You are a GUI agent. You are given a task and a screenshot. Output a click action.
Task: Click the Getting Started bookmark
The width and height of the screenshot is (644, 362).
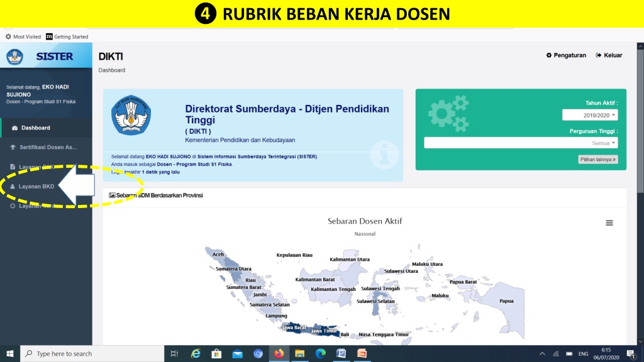[67, 36]
